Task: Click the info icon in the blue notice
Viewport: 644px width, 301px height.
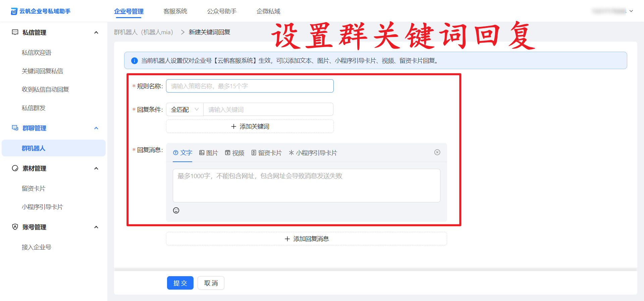Action: tap(135, 61)
